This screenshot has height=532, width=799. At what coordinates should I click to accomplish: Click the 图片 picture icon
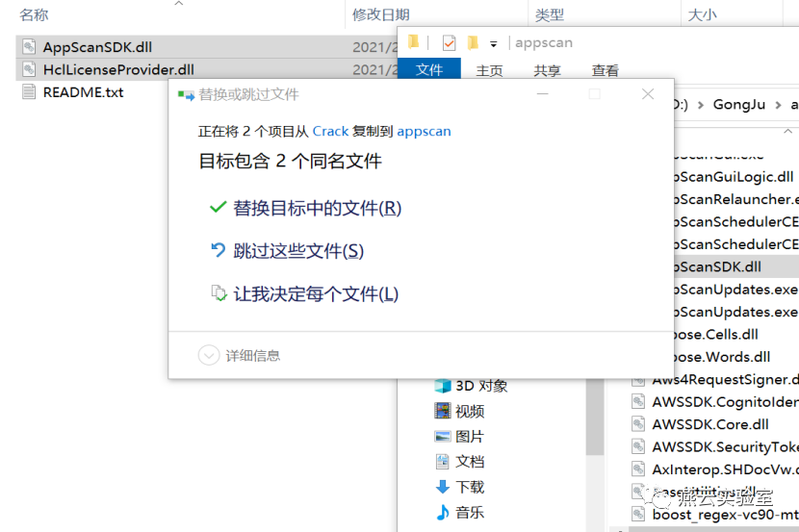tap(443, 437)
